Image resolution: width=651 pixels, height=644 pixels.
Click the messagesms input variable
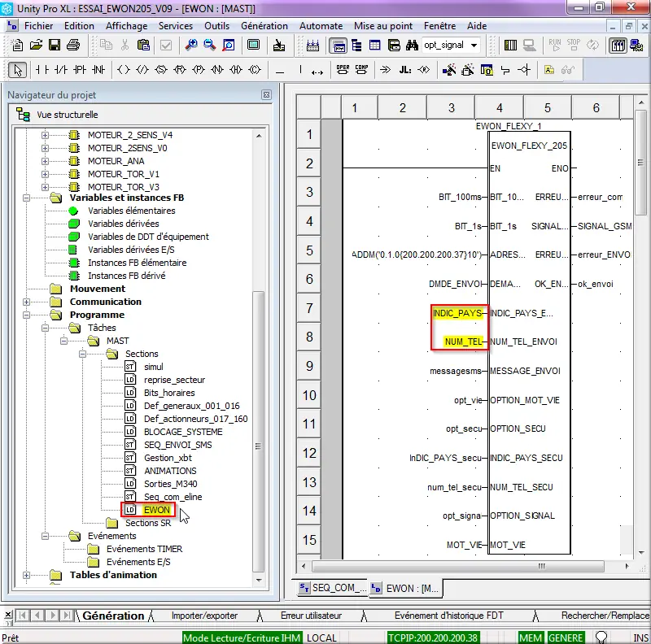point(456,371)
